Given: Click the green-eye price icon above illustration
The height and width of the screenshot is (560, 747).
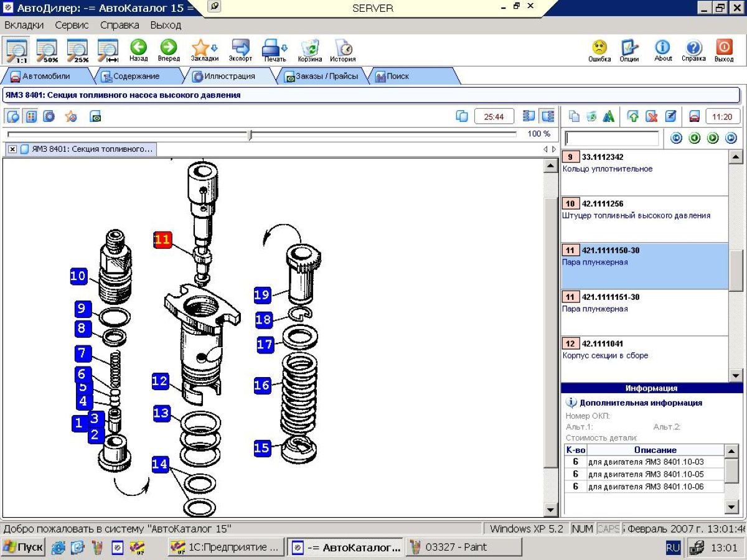Looking at the screenshot, I should pyautogui.click(x=95, y=116).
